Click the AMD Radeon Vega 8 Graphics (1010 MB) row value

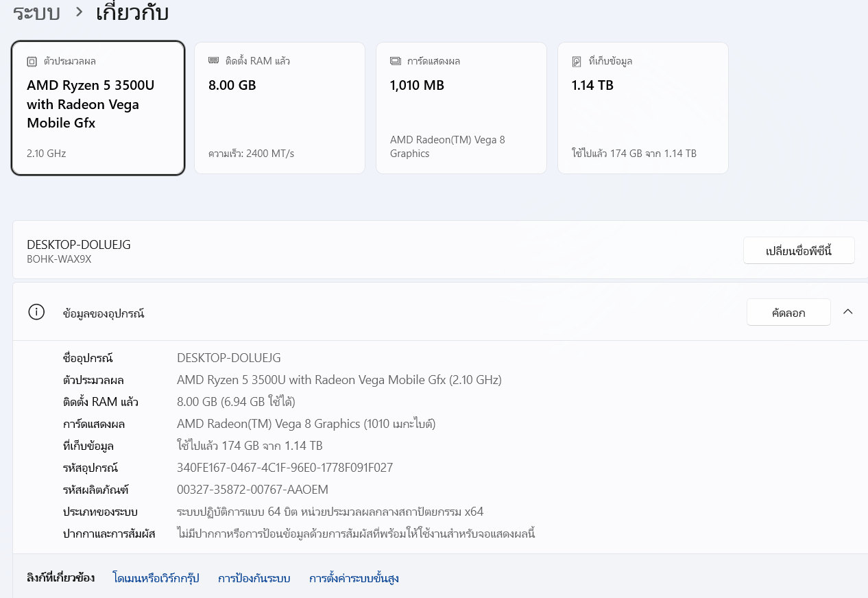[306, 424]
